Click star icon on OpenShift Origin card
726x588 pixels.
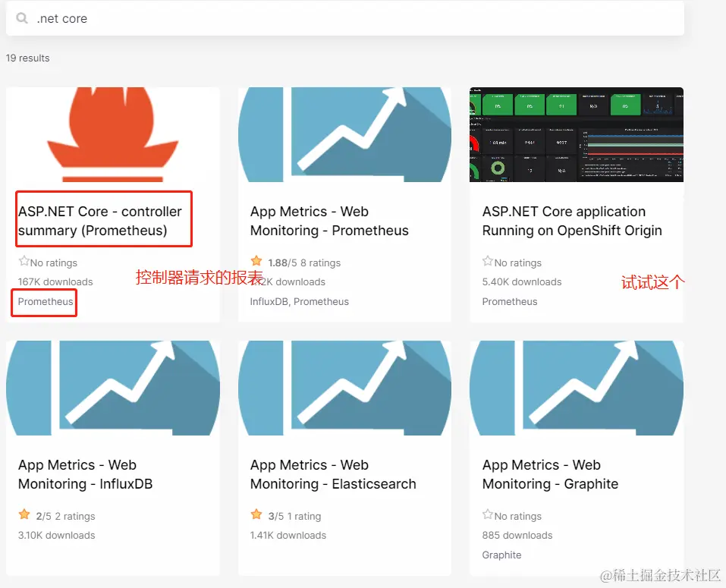(488, 262)
